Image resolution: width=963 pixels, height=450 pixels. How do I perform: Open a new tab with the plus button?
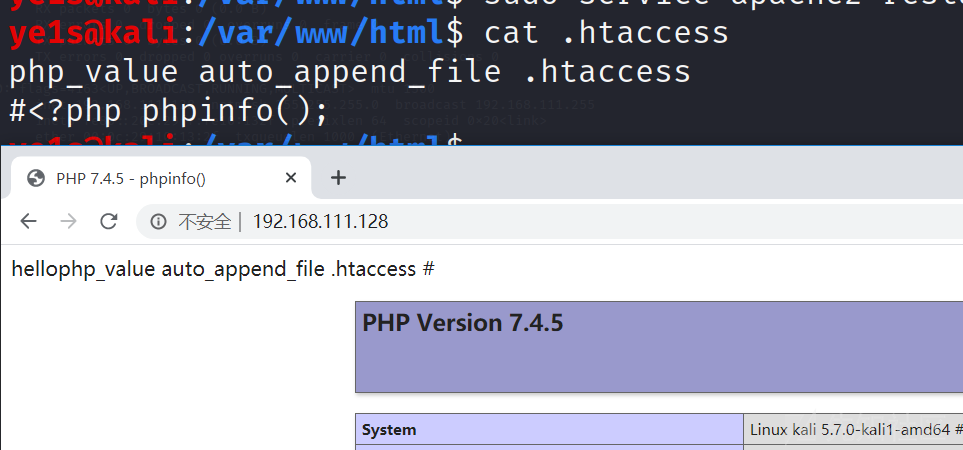pyautogui.click(x=338, y=178)
